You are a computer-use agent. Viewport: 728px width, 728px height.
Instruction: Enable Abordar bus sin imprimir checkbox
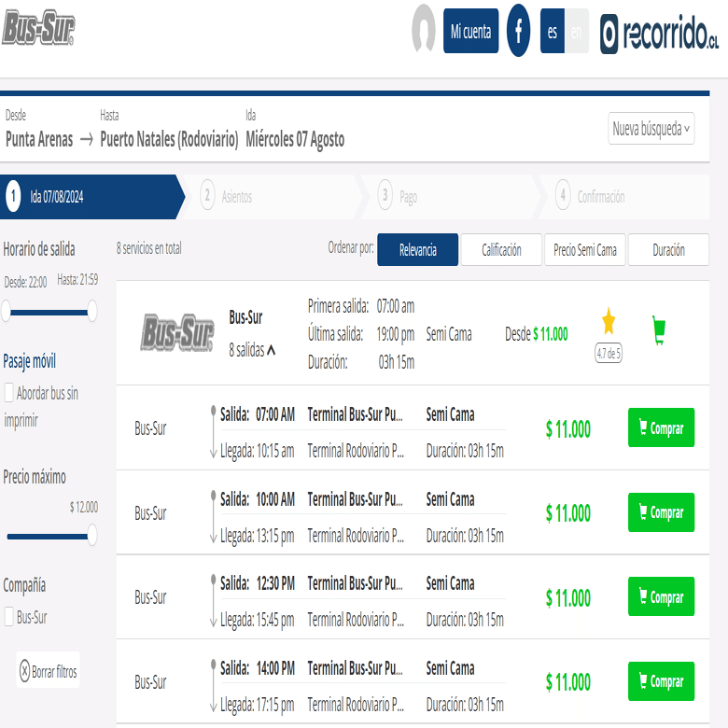[8, 392]
